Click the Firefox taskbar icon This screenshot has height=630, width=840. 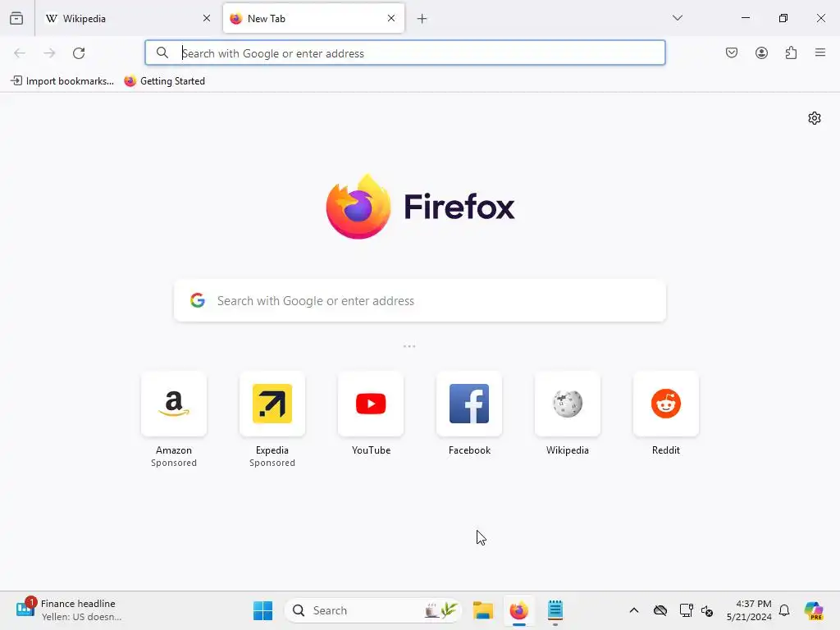click(x=518, y=610)
